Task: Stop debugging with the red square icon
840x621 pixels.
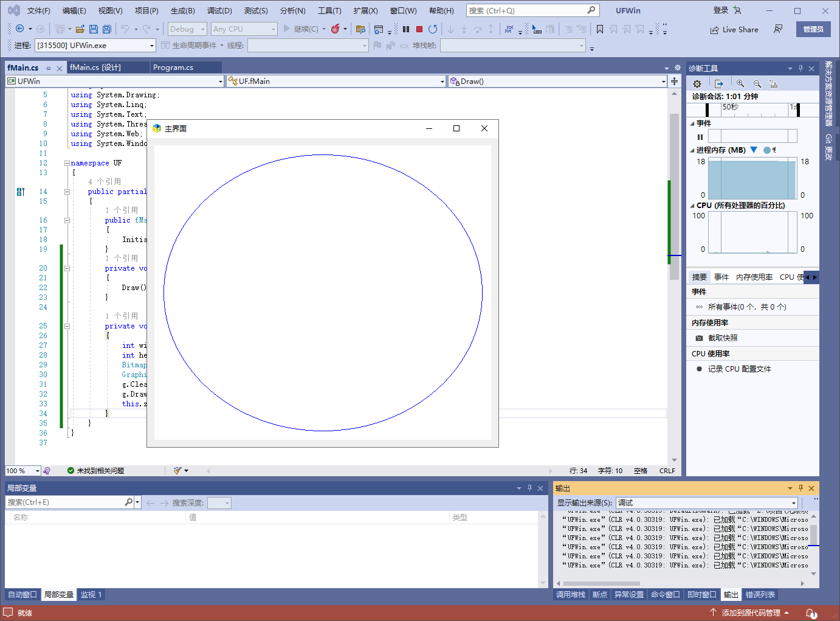Action: pos(419,29)
